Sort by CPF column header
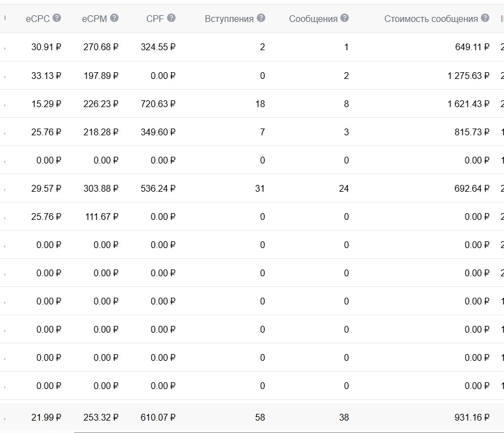This screenshot has width=504, height=433. coord(155,19)
